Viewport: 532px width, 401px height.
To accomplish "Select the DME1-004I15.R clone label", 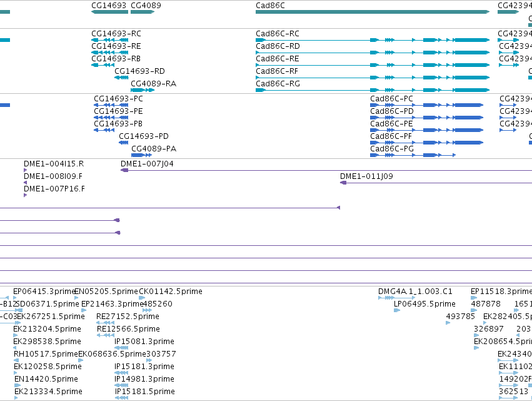I will coord(54,164).
